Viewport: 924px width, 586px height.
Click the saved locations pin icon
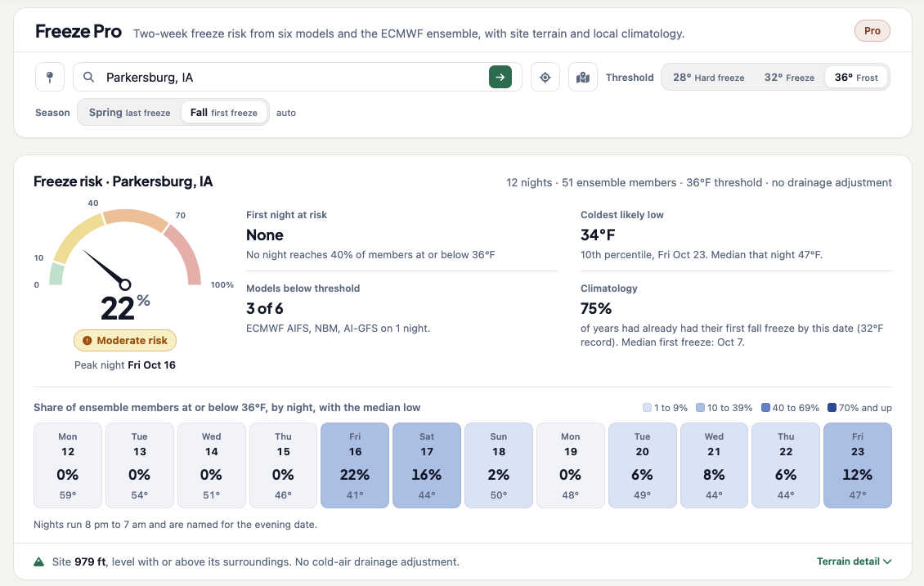coord(50,77)
